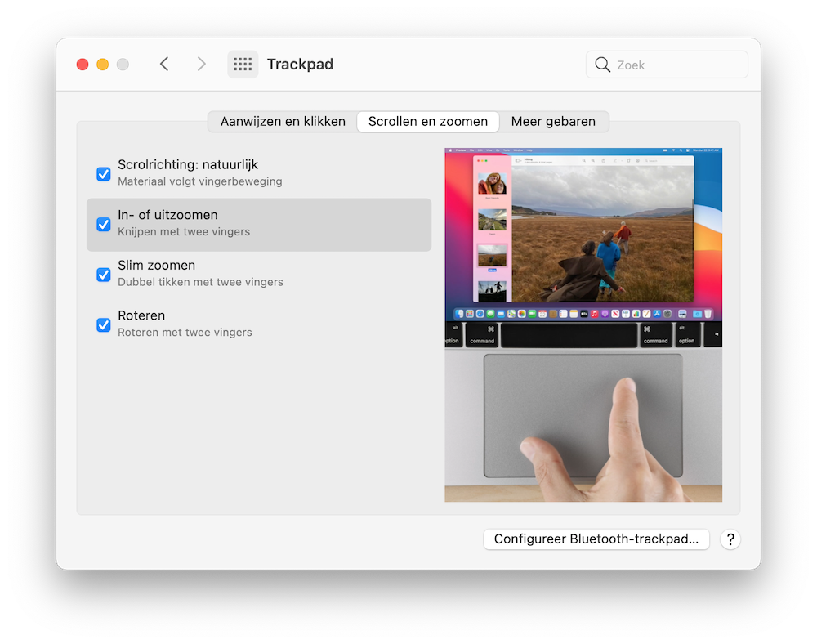Image resolution: width=817 pixels, height=644 pixels.
Task: Go forward with the right chevron
Action: point(201,65)
